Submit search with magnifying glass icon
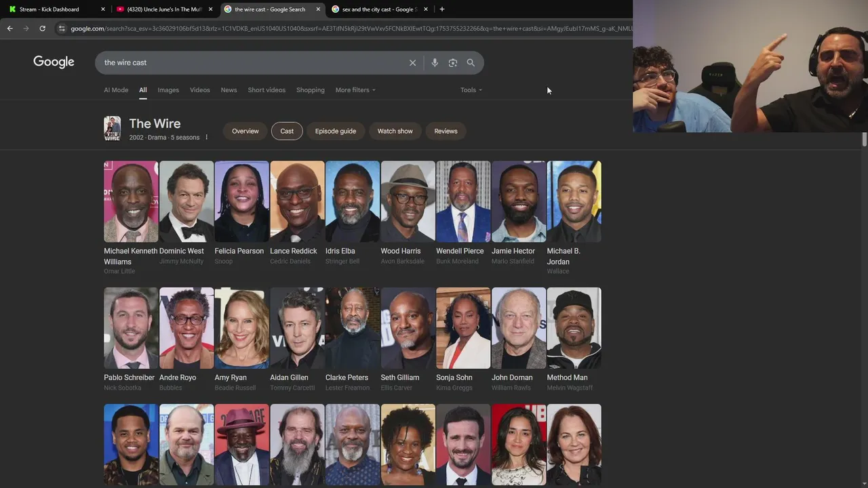 [x=471, y=62]
